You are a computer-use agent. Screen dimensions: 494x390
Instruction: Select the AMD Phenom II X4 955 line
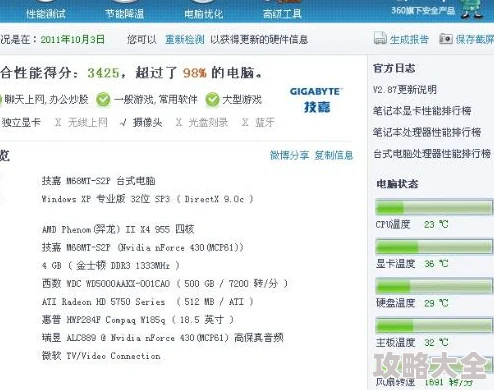pos(118,229)
